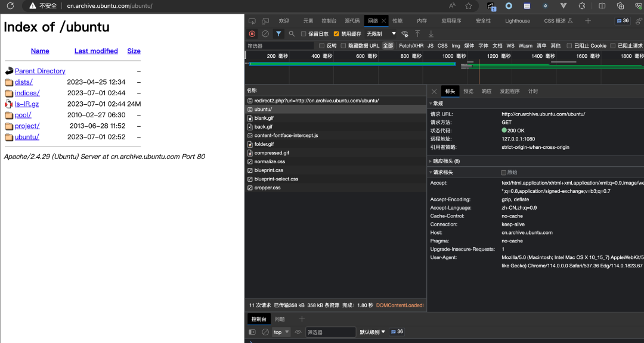
Task: Clear the console with the circle-slash icon
Action: coord(265,332)
